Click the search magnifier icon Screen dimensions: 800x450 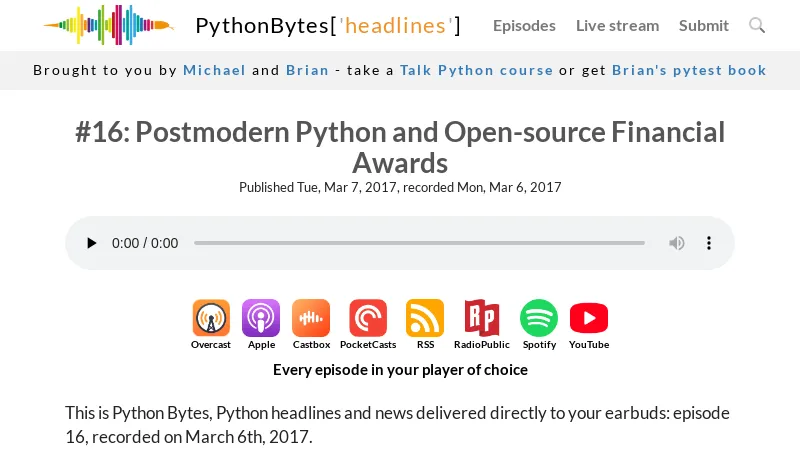coord(757,25)
